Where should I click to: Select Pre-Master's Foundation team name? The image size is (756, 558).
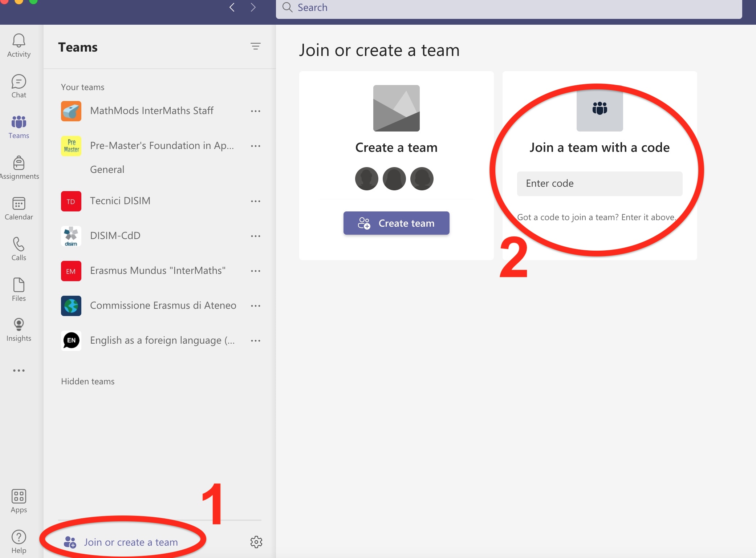coord(162,145)
